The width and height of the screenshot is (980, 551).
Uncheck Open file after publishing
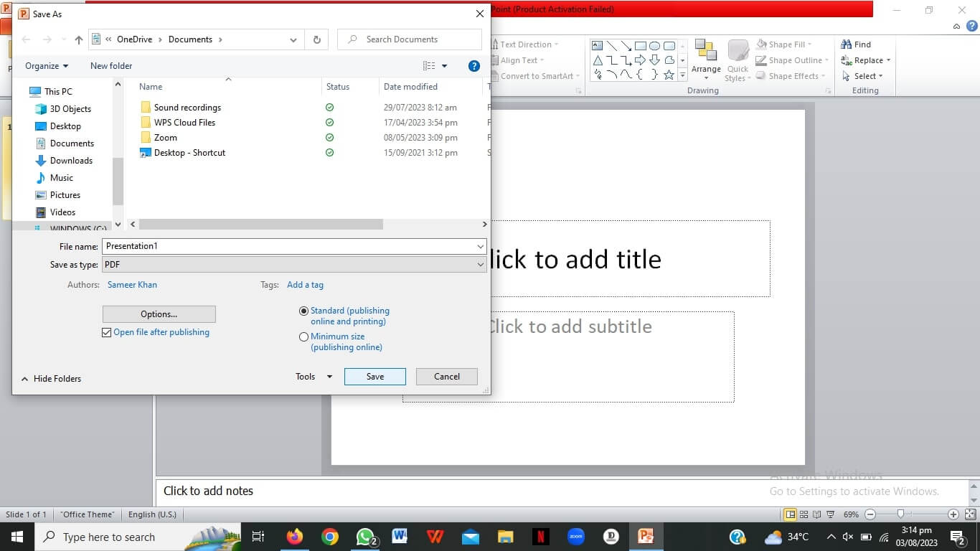point(106,332)
